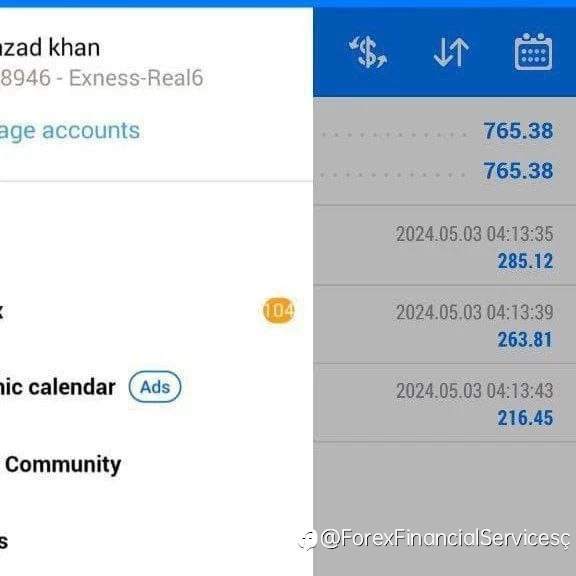The width and height of the screenshot is (576, 576).
Task: Open the calendar date range icon
Action: point(533,51)
